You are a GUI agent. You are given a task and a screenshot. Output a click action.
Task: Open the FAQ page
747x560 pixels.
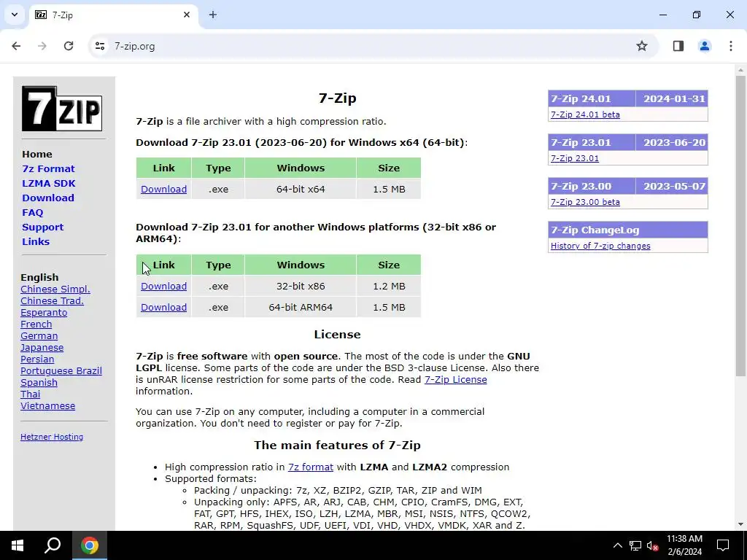coord(32,212)
